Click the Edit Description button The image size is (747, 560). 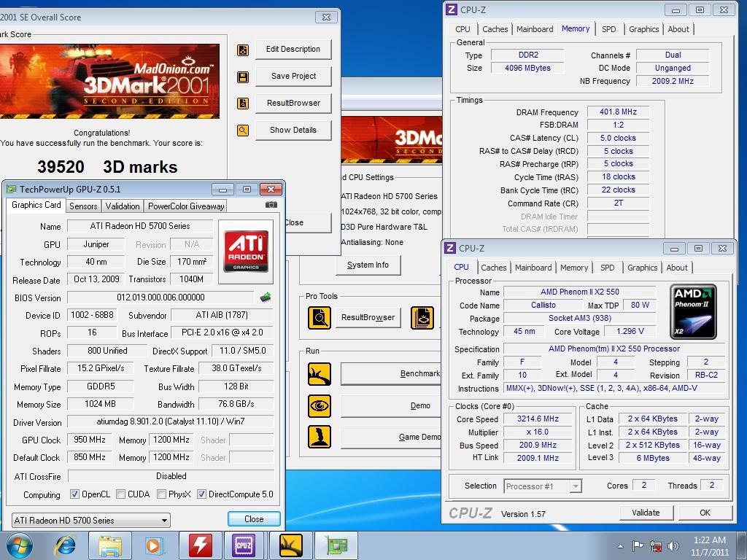click(293, 49)
